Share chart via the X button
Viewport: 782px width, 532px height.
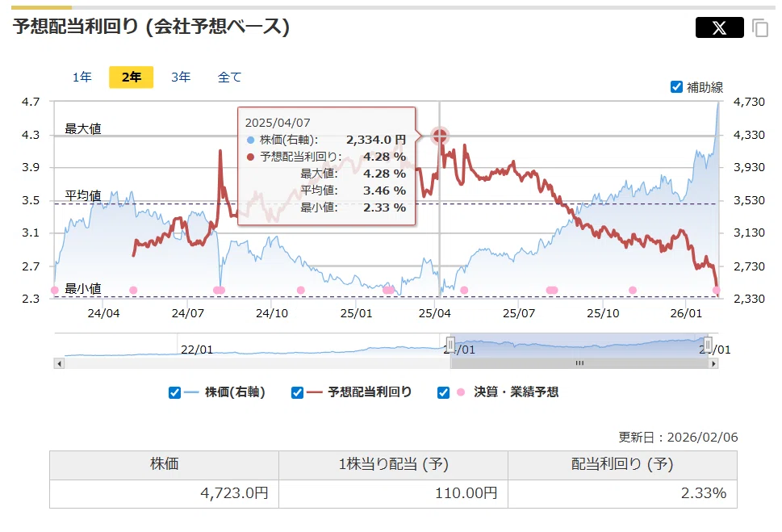click(x=719, y=27)
